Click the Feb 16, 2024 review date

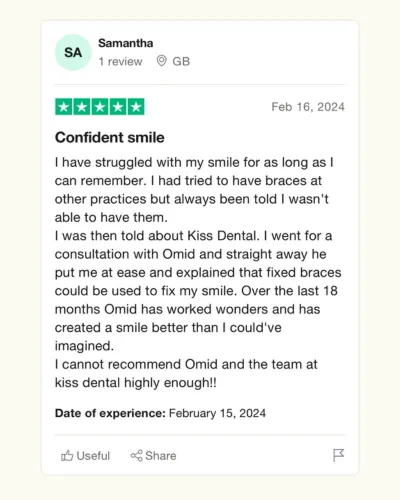tap(308, 107)
